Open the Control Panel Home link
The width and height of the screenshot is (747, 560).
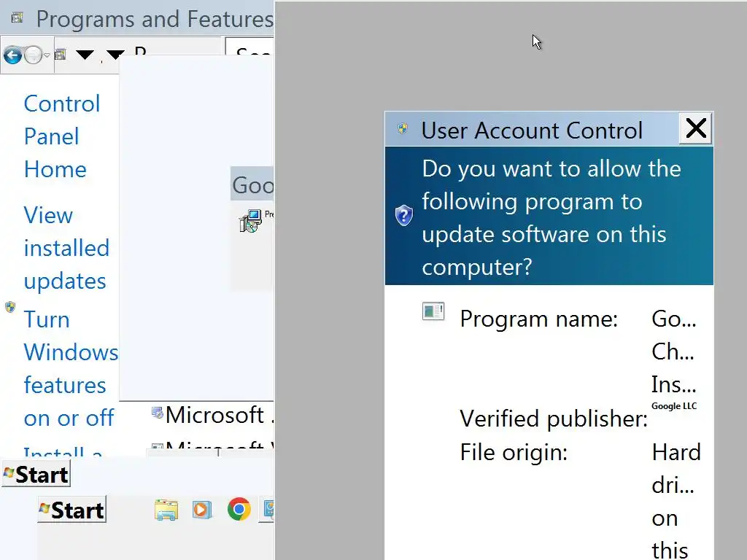point(62,136)
